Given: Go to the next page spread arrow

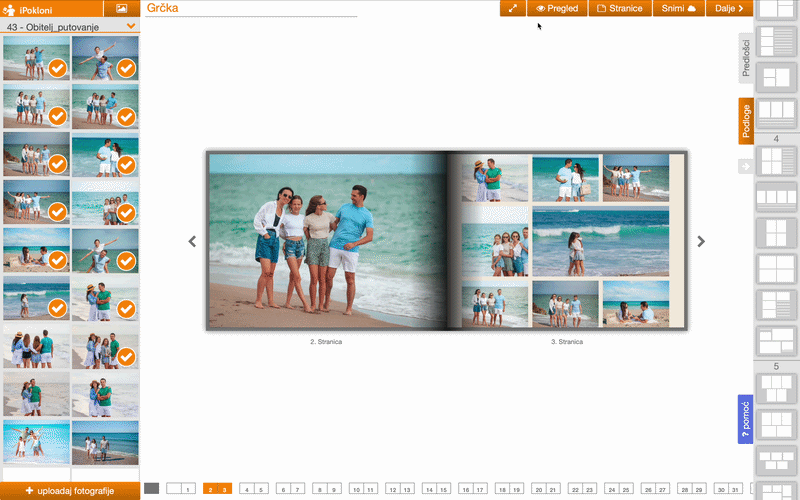Looking at the screenshot, I should [x=701, y=241].
